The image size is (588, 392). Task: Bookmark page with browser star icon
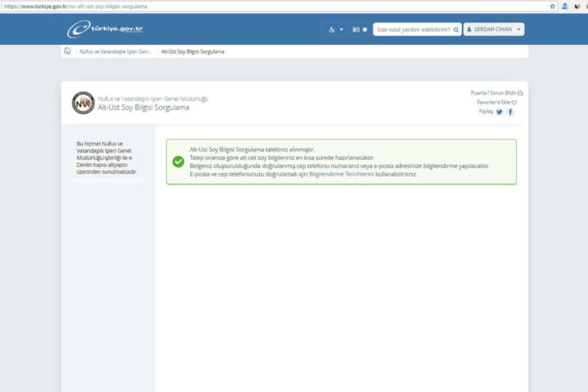(553, 5)
